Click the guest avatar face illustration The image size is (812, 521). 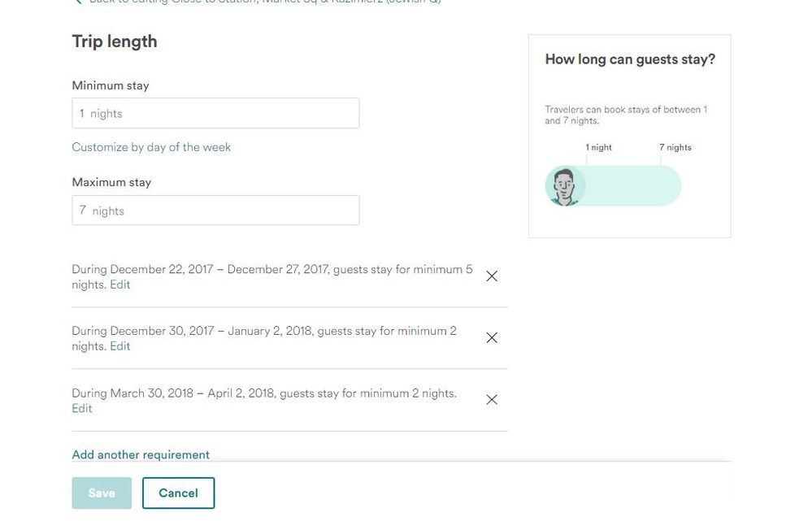(565, 186)
